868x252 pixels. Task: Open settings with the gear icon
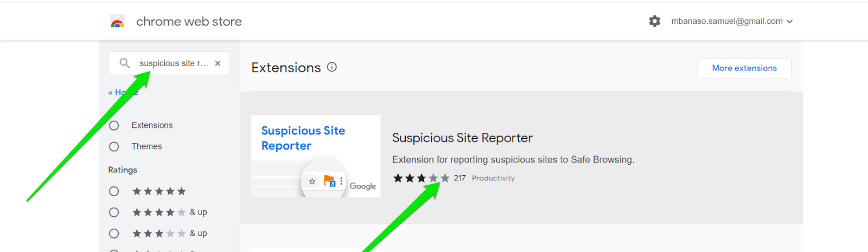coord(655,21)
